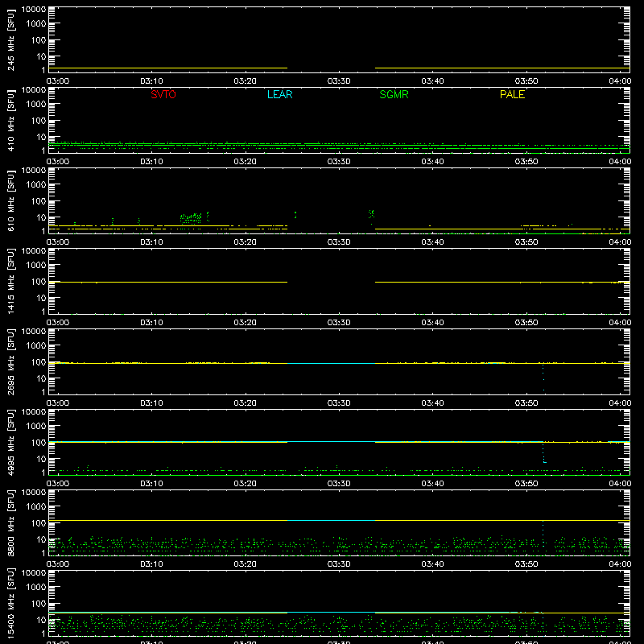
Task: Click 03:30 tick label of 8800 MHz panel
Action: point(339,564)
